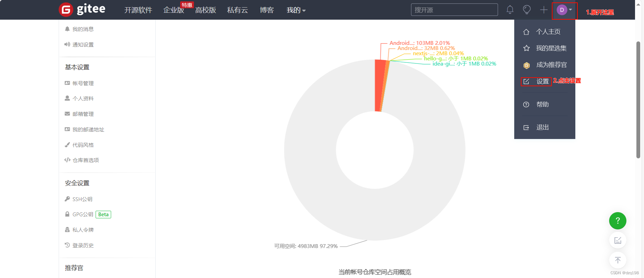Open 我的邮递地址 in sidebar
This screenshot has height=278, width=644.
tap(88, 129)
